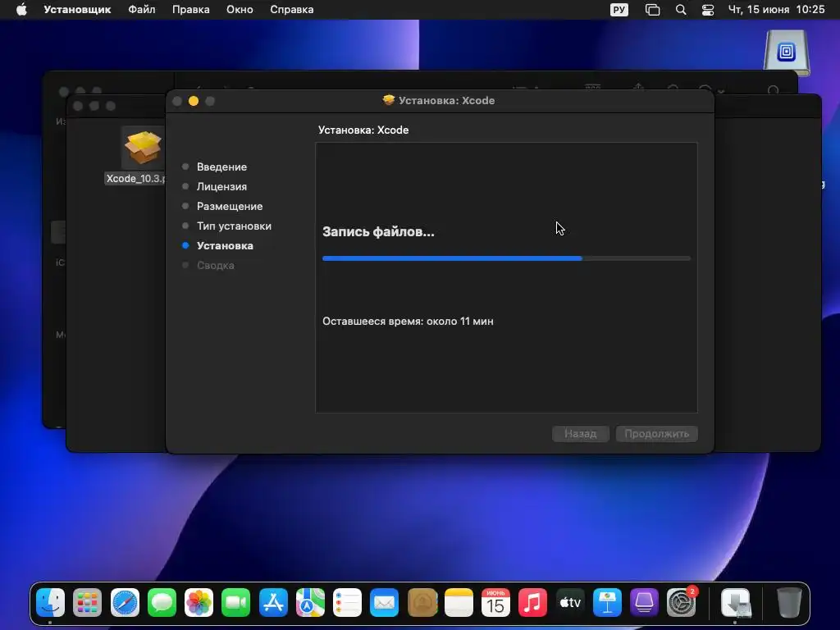Select the Тип установки step
This screenshot has width=840, height=630.
click(234, 226)
